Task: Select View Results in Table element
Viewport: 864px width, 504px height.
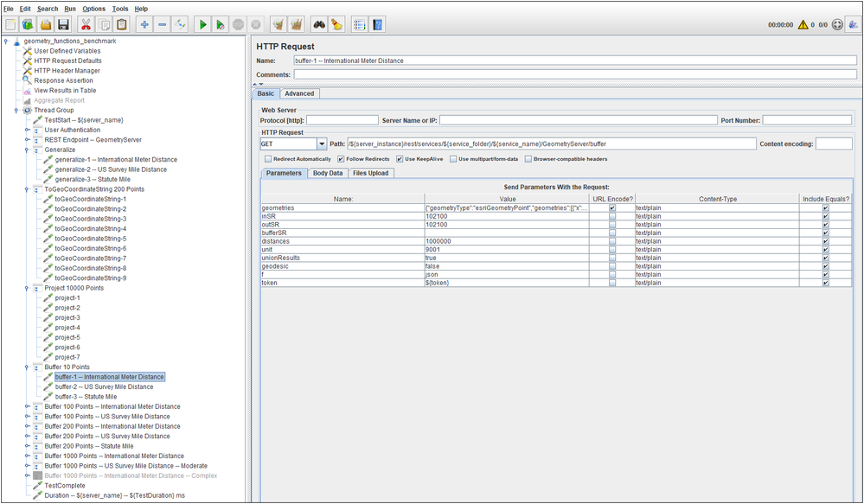Action: [65, 90]
